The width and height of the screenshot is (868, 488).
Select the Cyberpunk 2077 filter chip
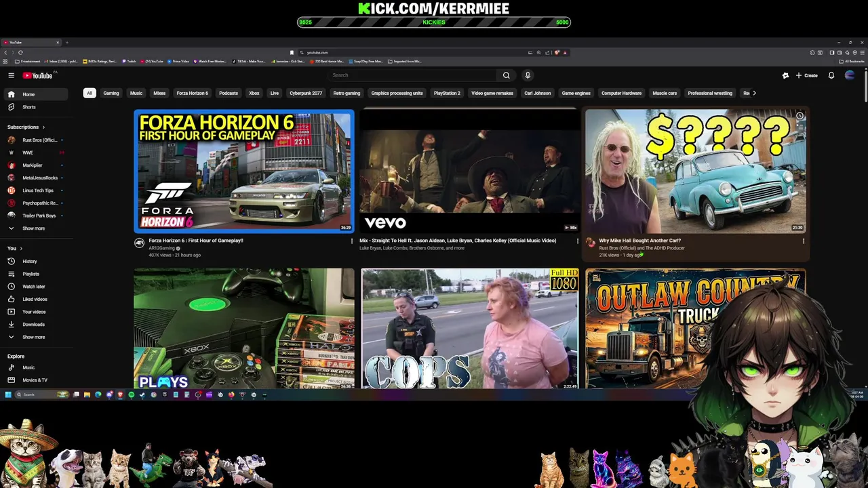pos(306,93)
